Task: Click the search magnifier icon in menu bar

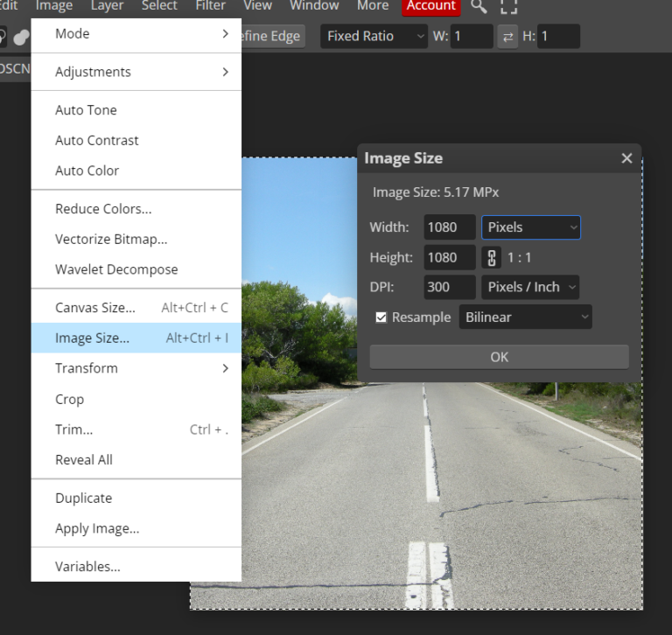Action: click(x=479, y=6)
